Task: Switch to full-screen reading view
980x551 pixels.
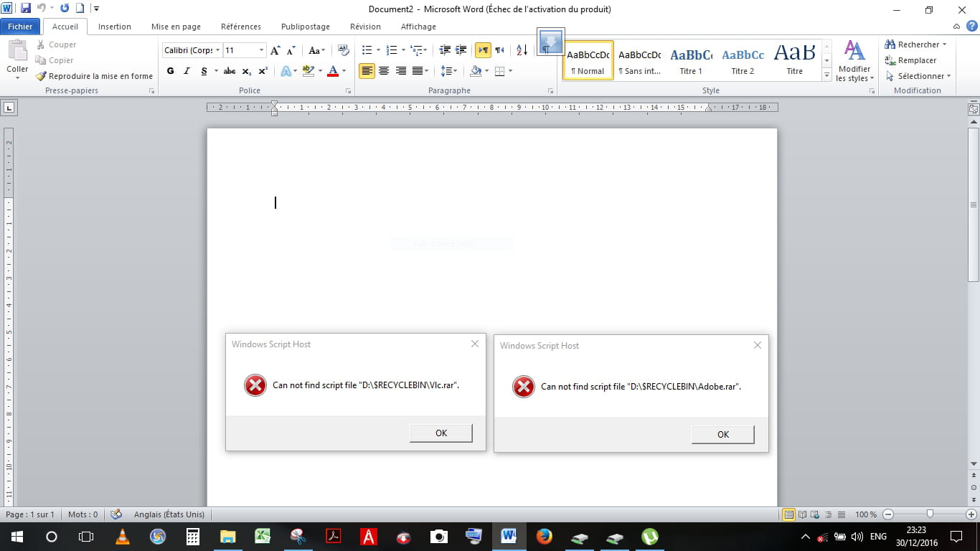Action: pos(802,514)
